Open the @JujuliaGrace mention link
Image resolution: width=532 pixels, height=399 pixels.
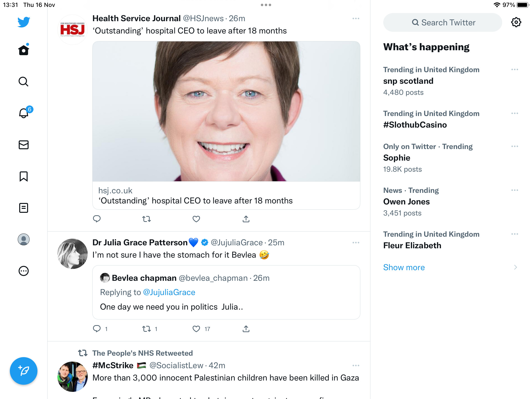pos(169,292)
